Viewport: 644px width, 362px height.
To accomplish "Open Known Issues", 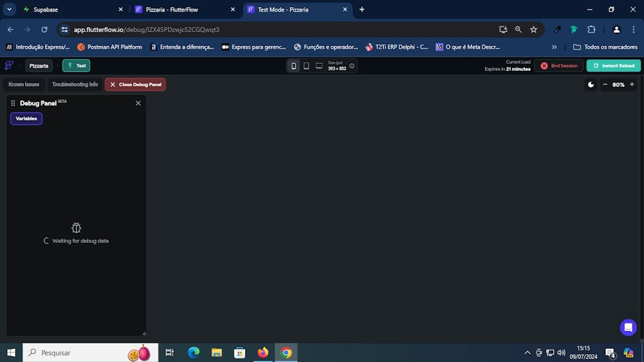I will [x=24, y=84].
